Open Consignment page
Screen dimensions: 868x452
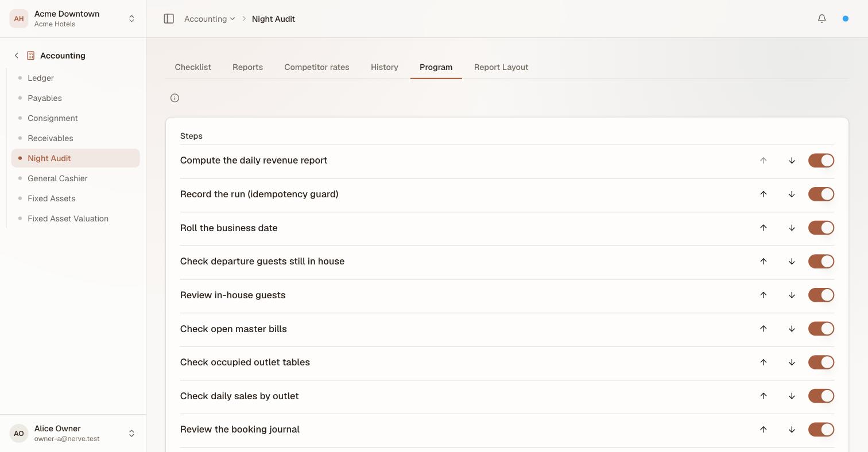(75, 118)
